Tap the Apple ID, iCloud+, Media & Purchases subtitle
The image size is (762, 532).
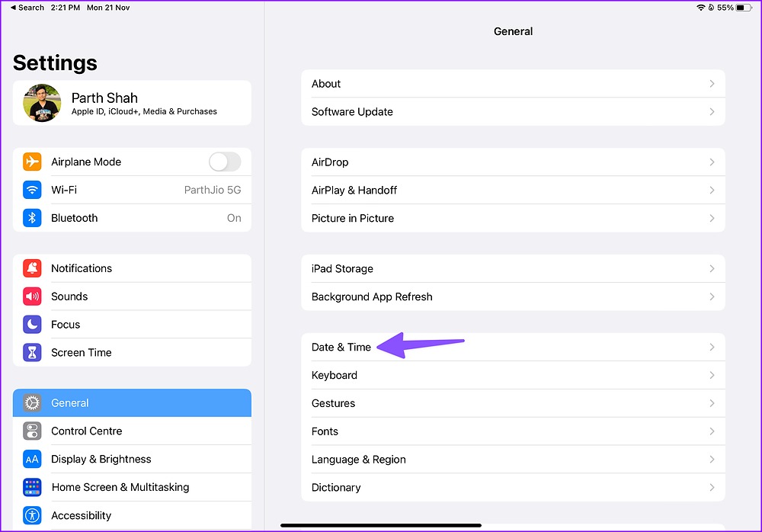(x=144, y=111)
